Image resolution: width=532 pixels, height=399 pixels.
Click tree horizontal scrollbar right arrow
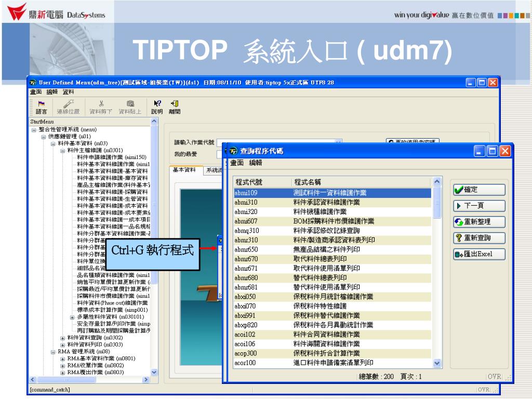(x=146, y=380)
